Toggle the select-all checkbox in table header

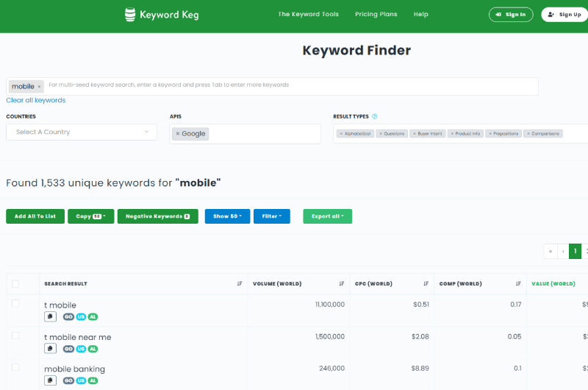click(x=15, y=284)
